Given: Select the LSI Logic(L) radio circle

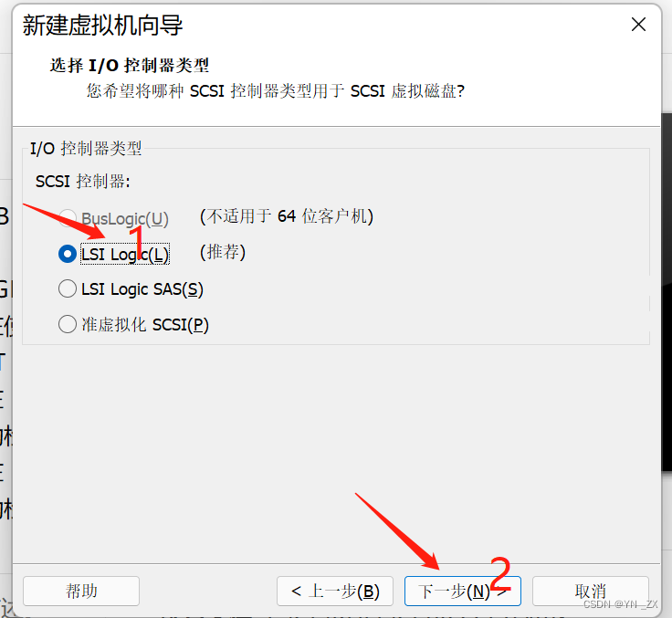Looking at the screenshot, I should click(68, 254).
